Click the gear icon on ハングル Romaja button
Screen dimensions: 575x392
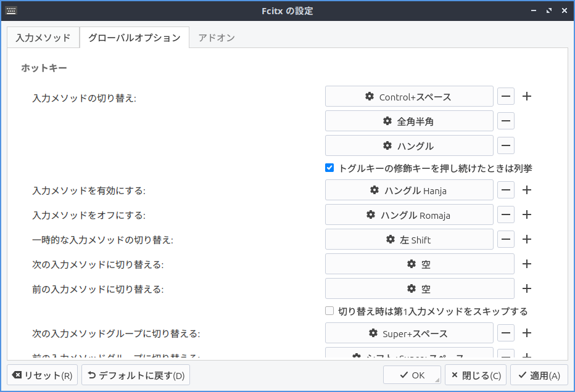coord(371,214)
